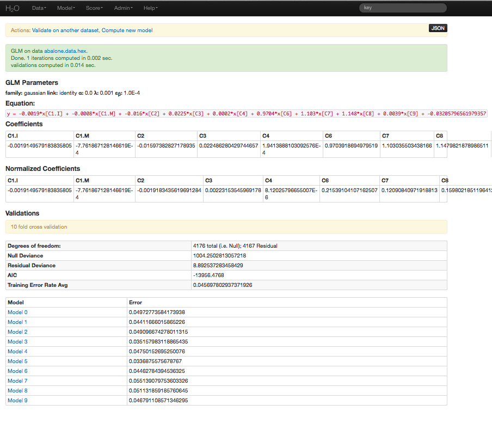Open Model 3 results
This screenshot has width=492, height=448.
(17, 341)
